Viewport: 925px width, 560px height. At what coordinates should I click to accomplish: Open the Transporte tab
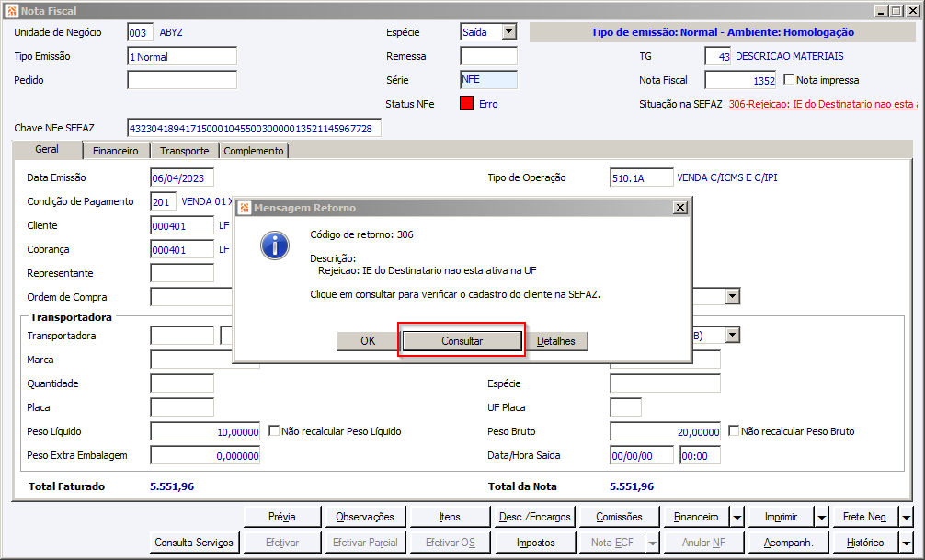pos(185,151)
